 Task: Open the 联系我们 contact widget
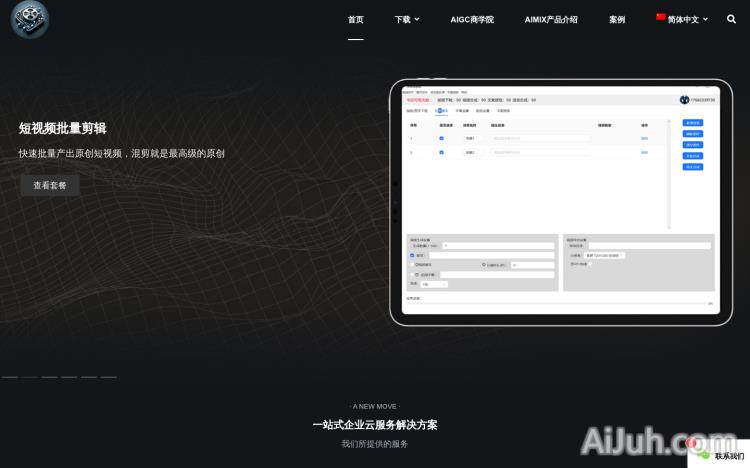point(718,455)
